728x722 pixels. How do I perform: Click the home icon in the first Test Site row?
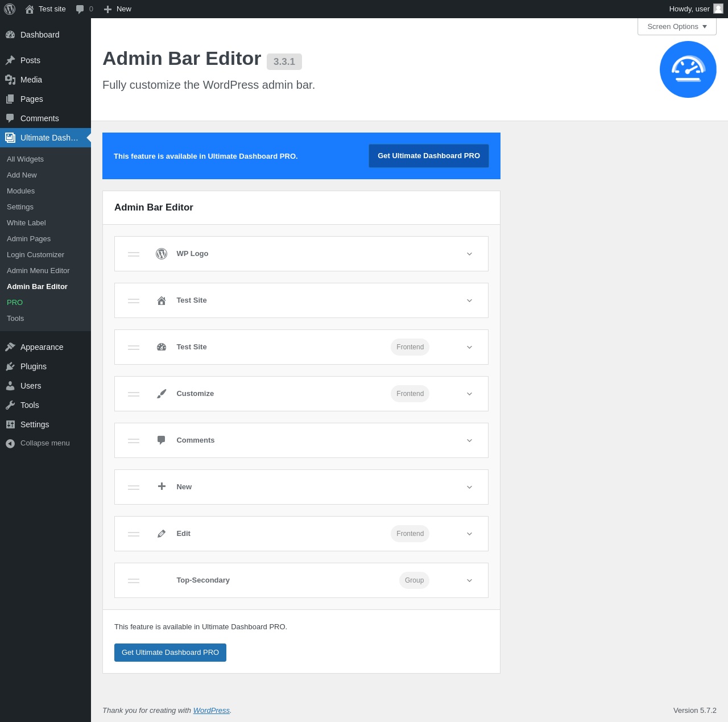162,300
